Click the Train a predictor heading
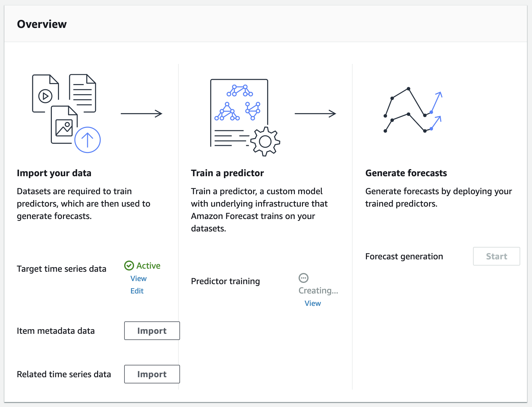This screenshot has width=532, height=407. (x=227, y=173)
